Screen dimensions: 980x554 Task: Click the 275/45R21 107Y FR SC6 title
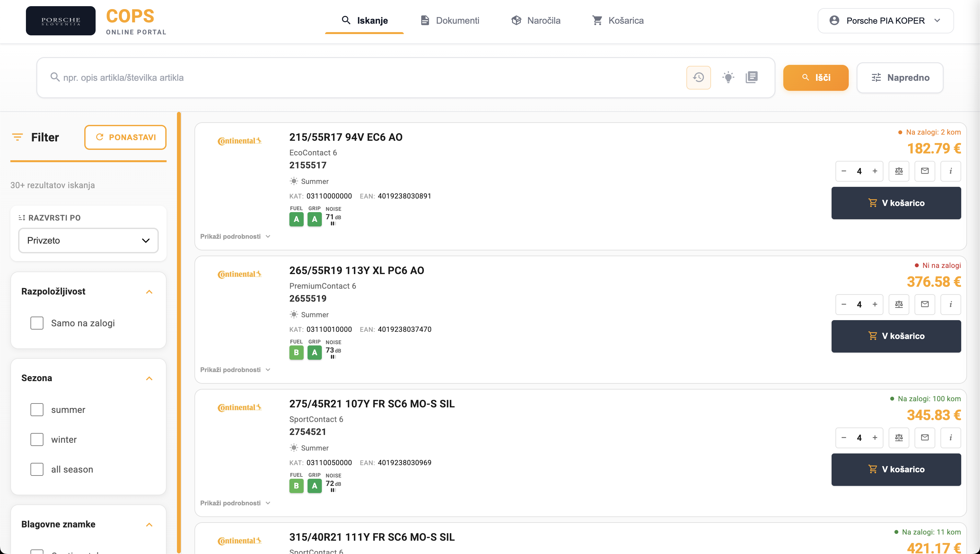(372, 403)
